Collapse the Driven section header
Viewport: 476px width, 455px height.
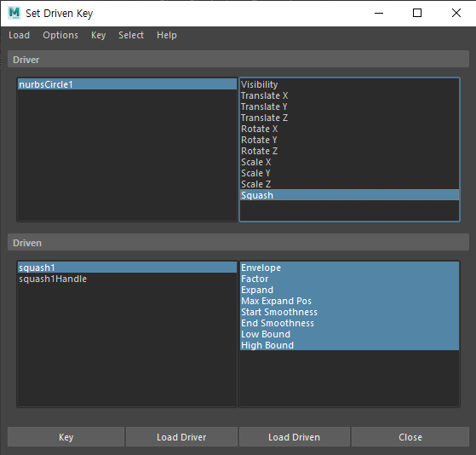point(238,242)
